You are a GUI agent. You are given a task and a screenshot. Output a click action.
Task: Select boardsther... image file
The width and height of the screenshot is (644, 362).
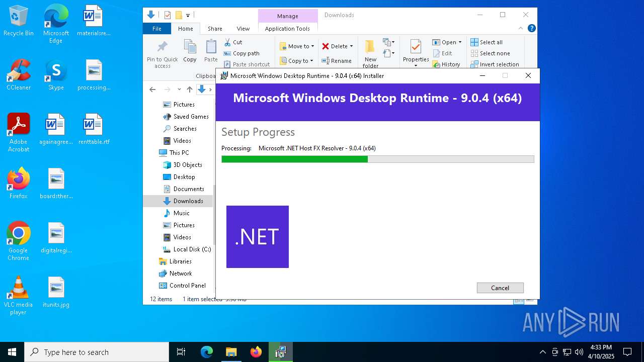pyautogui.click(x=56, y=184)
